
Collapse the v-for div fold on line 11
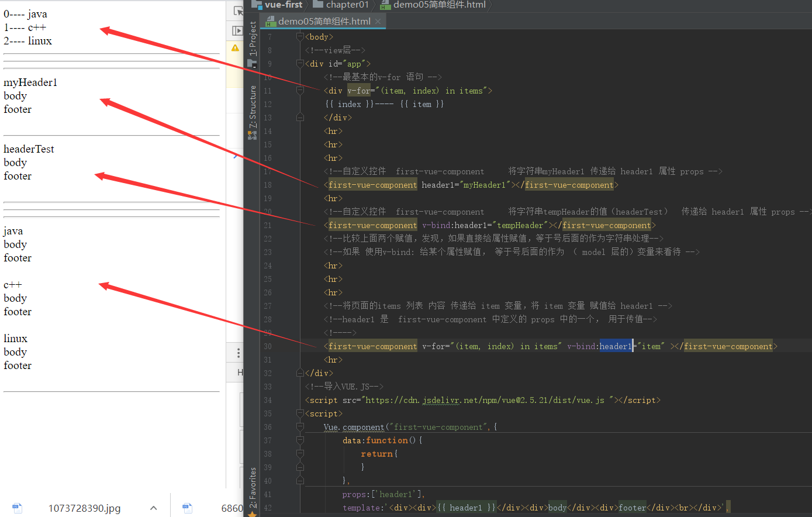point(300,91)
